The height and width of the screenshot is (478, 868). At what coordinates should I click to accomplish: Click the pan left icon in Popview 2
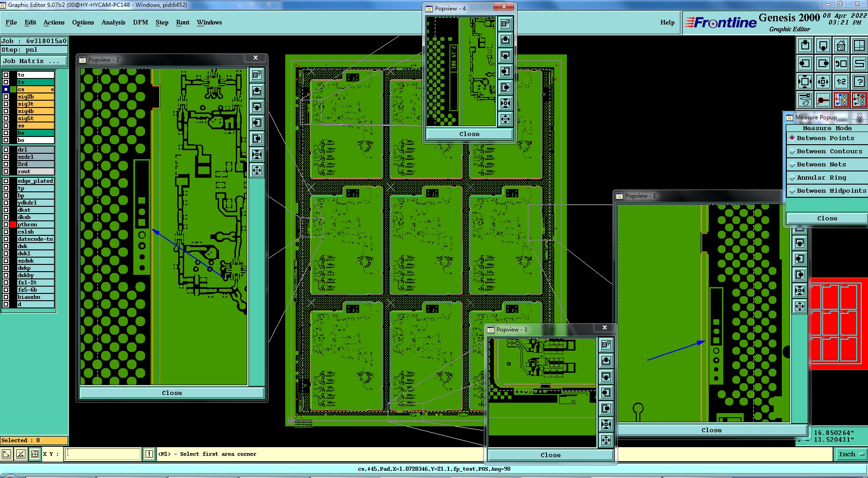pyautogui.click(x=257, y=122)
